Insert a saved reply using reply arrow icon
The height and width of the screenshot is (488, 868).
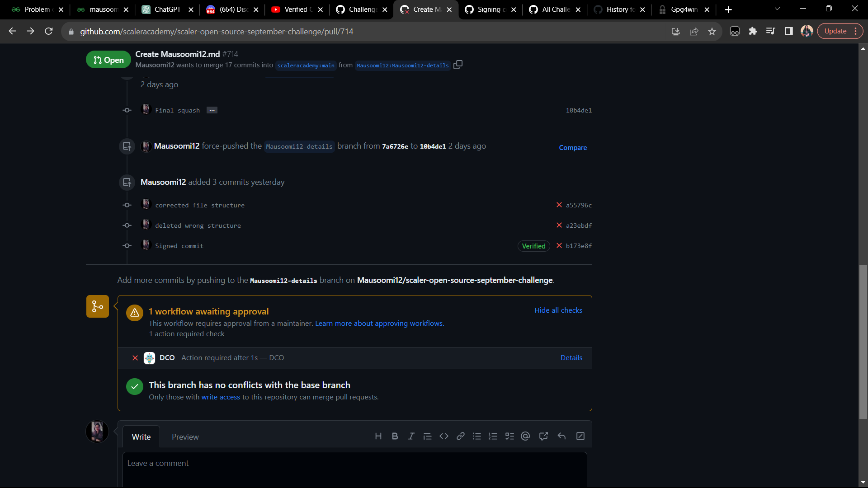[561, 436]
